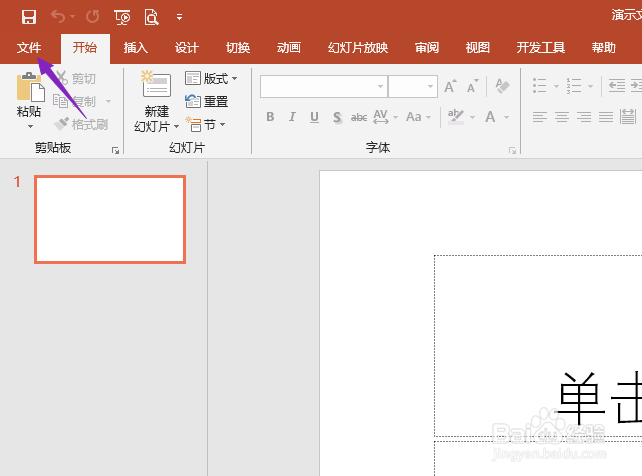Click the clear all formatting icon

pos(502,86)
